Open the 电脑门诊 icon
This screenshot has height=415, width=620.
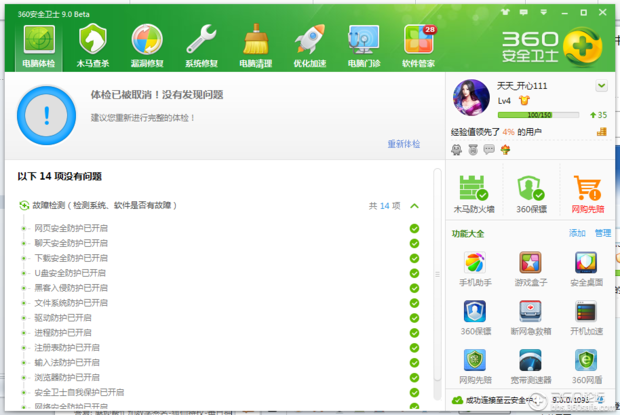point(364,46)
